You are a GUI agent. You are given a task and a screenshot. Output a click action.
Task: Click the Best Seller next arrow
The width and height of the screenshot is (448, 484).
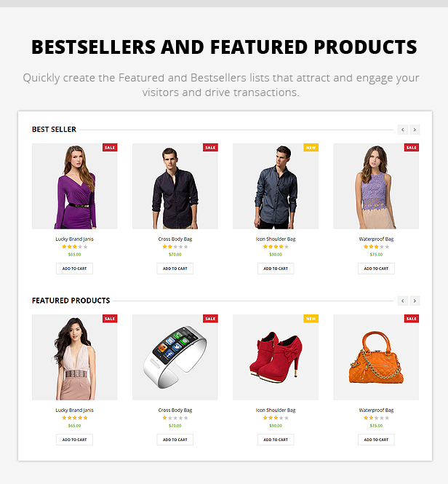tap(415, 130)
